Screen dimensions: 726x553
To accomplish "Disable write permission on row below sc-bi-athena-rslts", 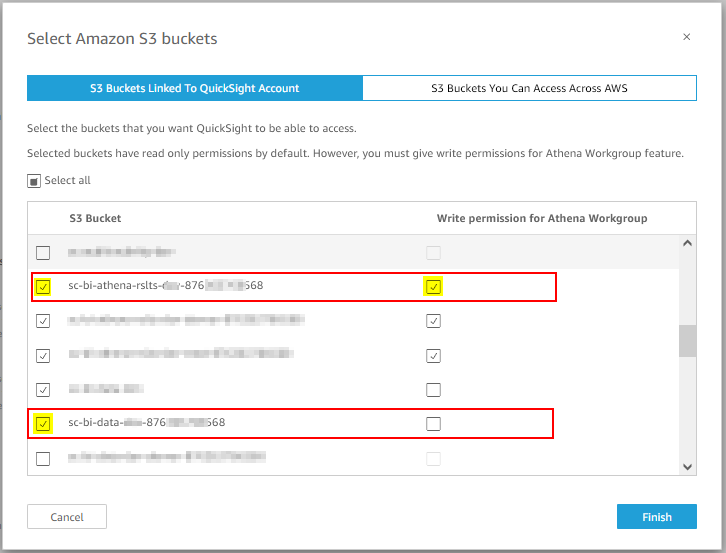I will tap(433, 320).
